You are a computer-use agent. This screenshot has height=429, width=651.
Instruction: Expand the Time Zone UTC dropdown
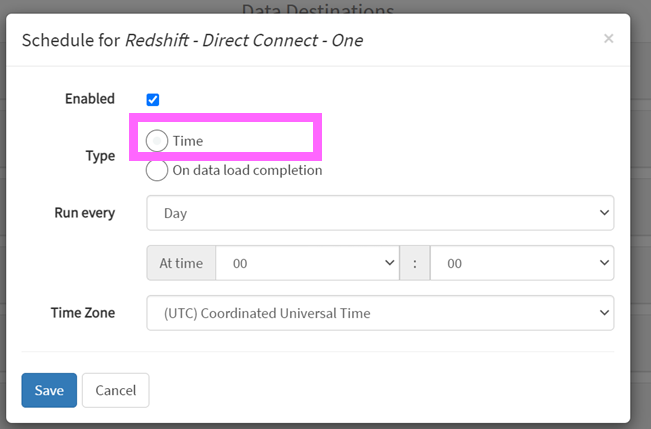click(380, 313)
